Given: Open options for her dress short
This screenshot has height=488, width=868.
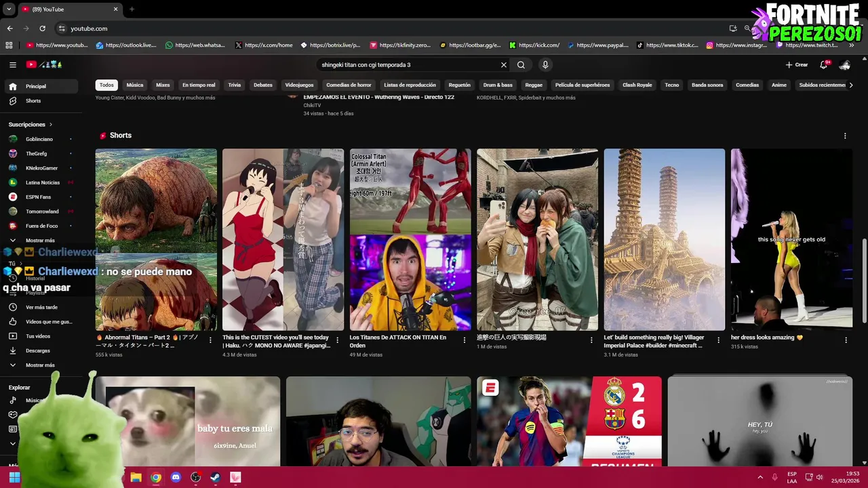Looking at the screenshot, I should click(x=846, y=340).
